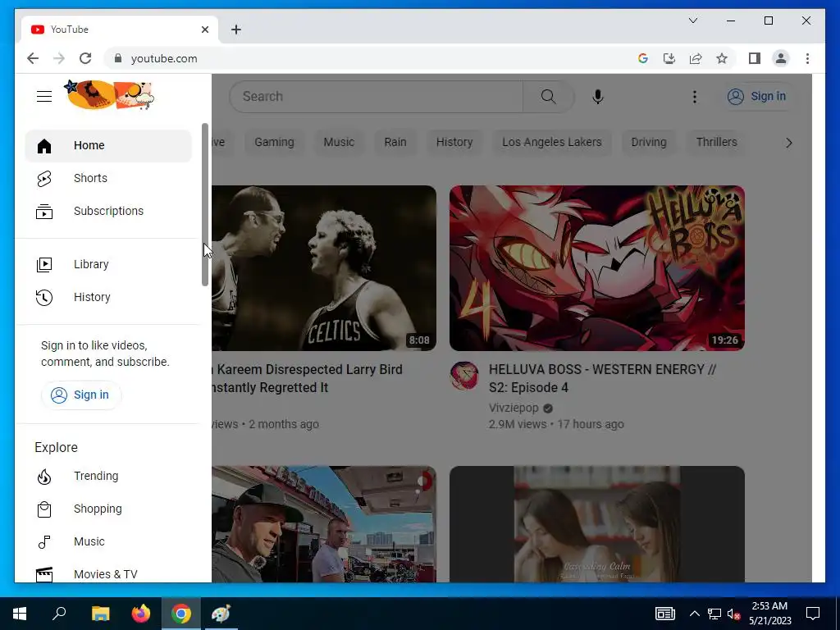Click the muted volume tray icon
The height and width of the screenshot is (630, 840).
tap(734, 614)
